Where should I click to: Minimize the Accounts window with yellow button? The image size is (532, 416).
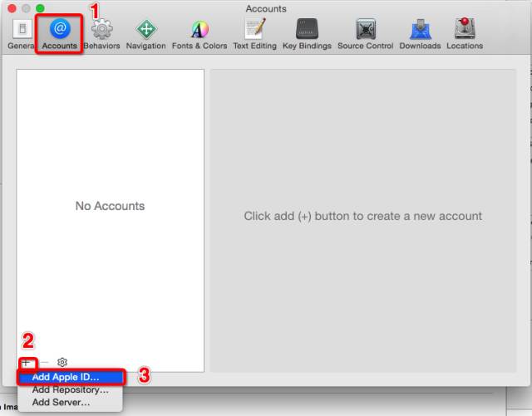25,8
